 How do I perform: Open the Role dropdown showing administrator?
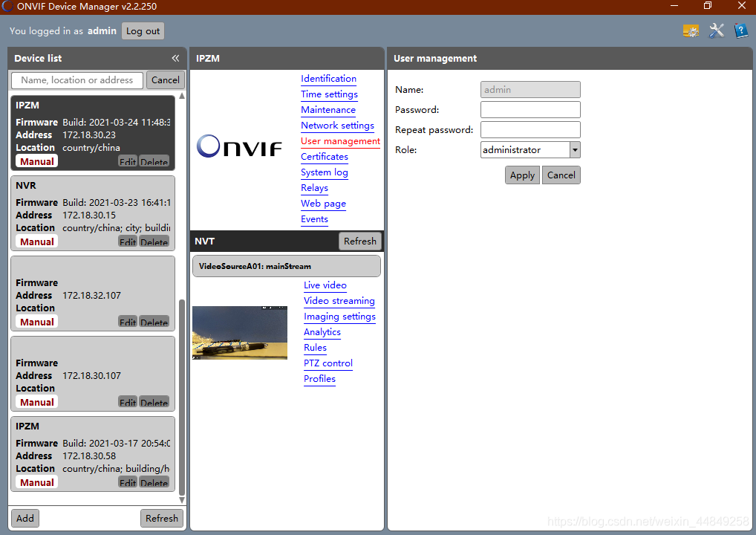[x=530, y=150]
